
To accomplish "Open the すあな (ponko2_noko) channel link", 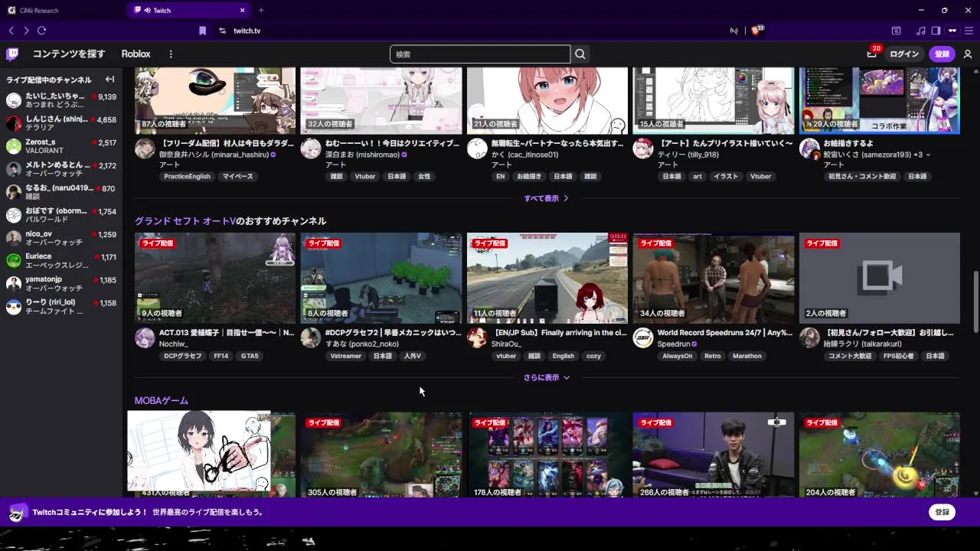I will click(x=362, y=344).
